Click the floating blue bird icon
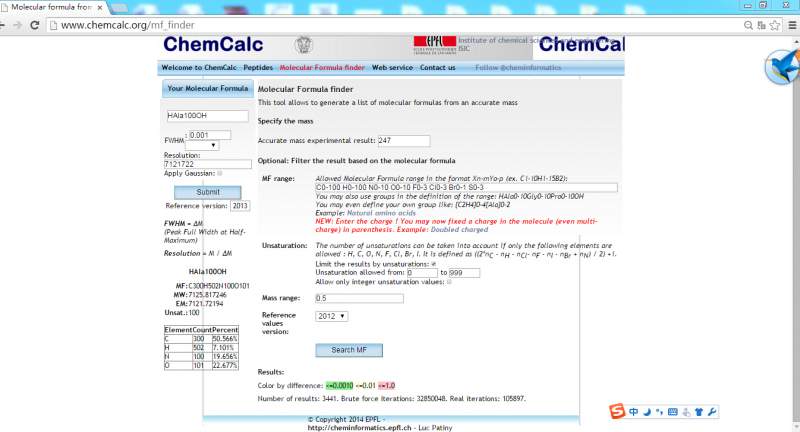Screen dimensions: 800x432 pyautogui.click(x=782, y=67)
